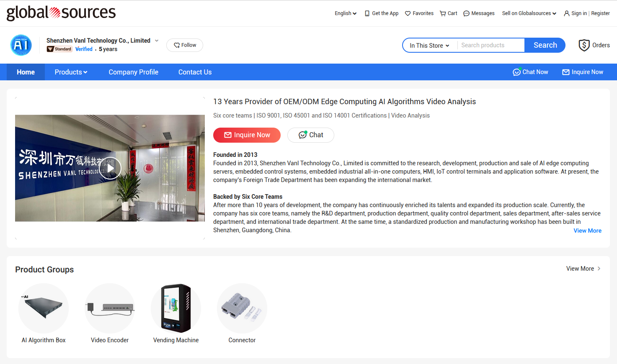Click View More under company description

click(x=587, y=231)
